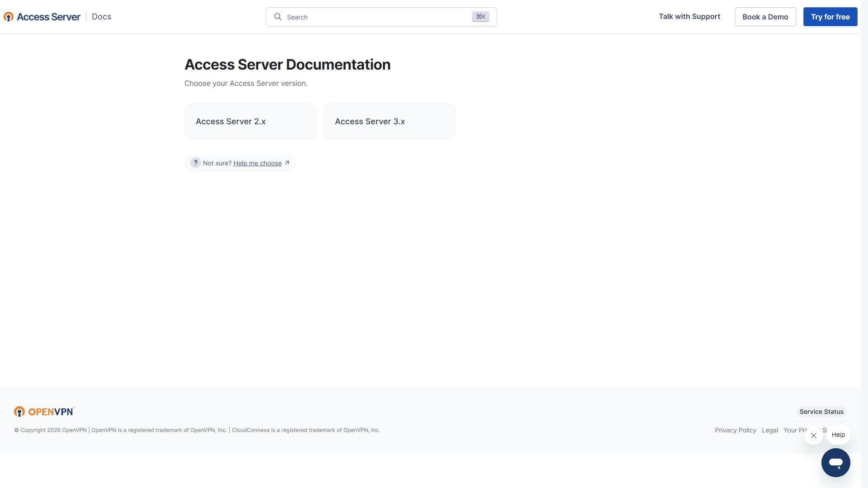
Task: Click the search magnifier icon
Action: coord(278,17)
